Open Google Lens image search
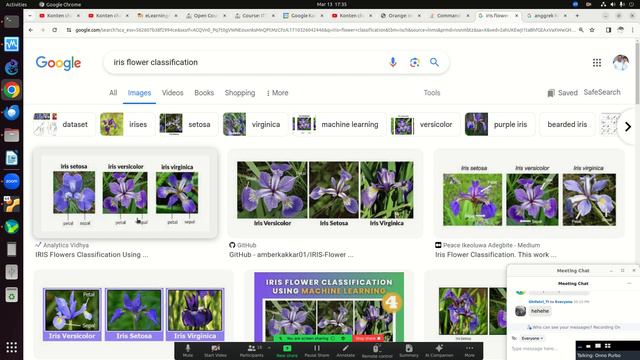 414,62
